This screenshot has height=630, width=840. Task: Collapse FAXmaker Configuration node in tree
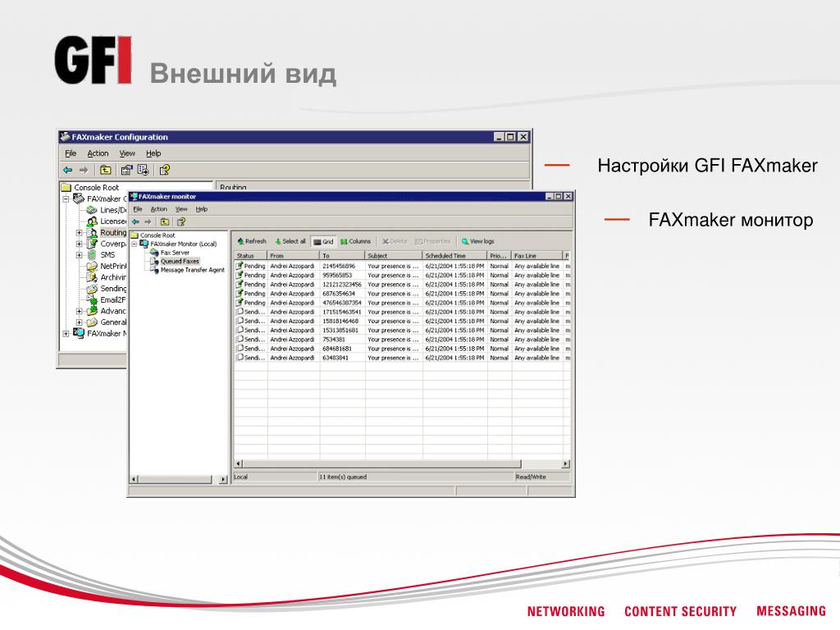[x=66, y=199]
